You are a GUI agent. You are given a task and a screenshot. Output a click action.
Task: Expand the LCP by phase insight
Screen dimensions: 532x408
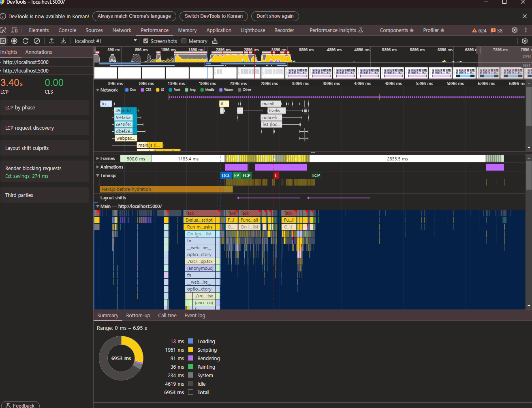[x=45, y=107]
